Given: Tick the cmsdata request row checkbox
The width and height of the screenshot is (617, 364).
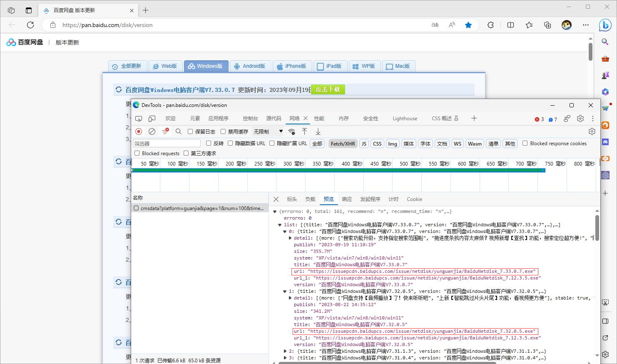Looking at the screenshot, I should click(x=136, y=208).
